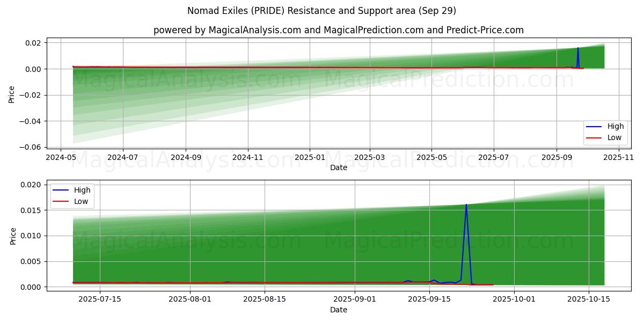Click the '2025-09' x-axis label in top chart
Screen dimensions: 644x322
[x=557, y=157]
